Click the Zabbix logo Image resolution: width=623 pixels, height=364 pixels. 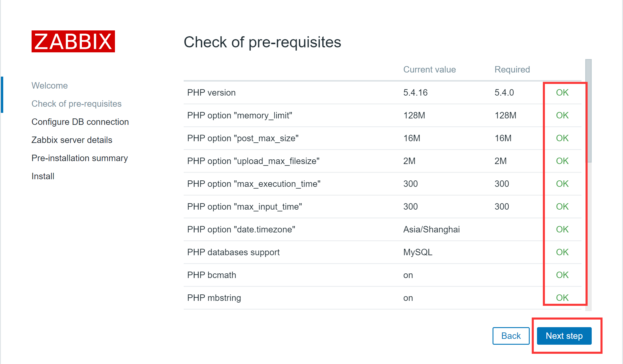73,42
